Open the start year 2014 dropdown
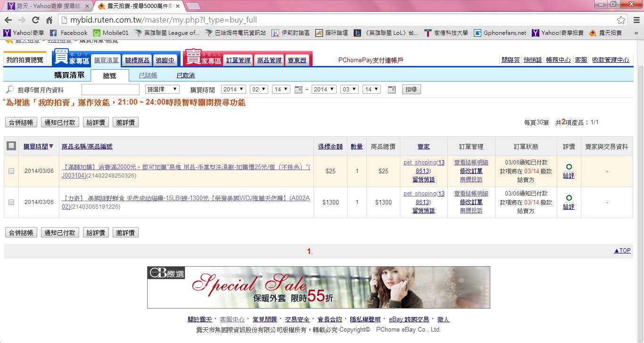The image size is (644, 343). pos(234,90)
